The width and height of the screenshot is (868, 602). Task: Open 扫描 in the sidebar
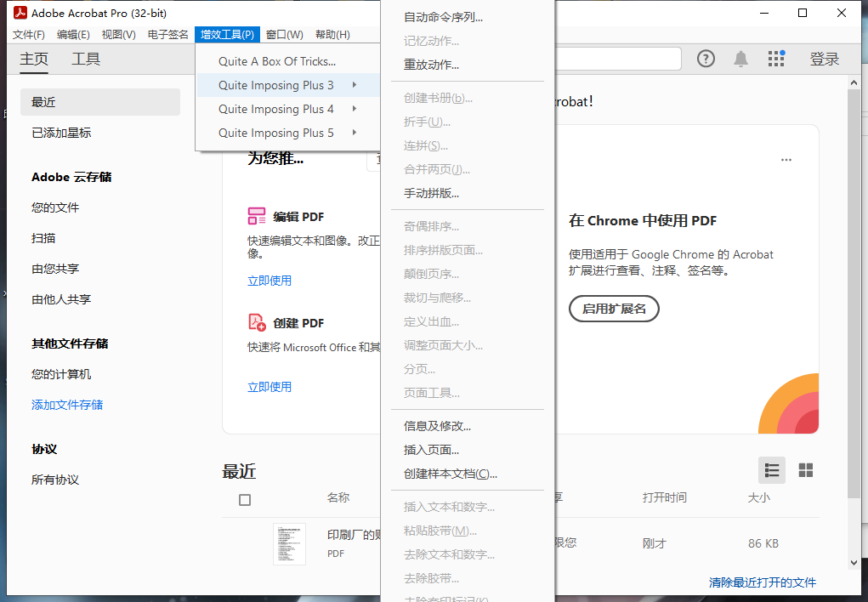tap(43, 238)
